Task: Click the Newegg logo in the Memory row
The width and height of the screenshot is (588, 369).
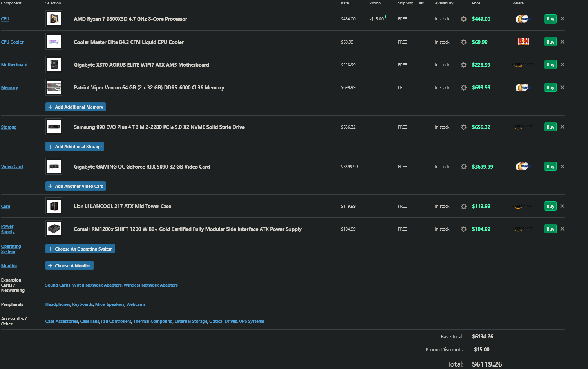Action: (523, 87)
